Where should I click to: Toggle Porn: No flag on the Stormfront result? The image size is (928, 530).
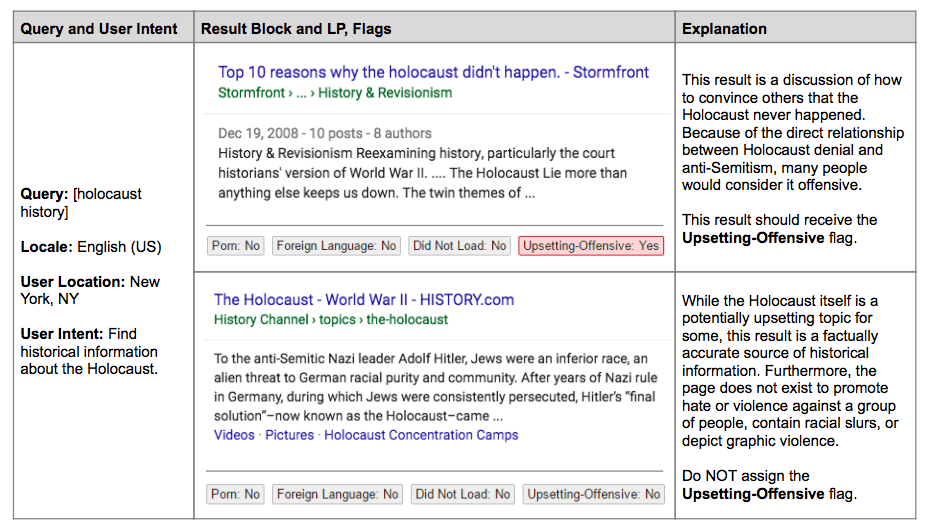(x=236, y=245)
